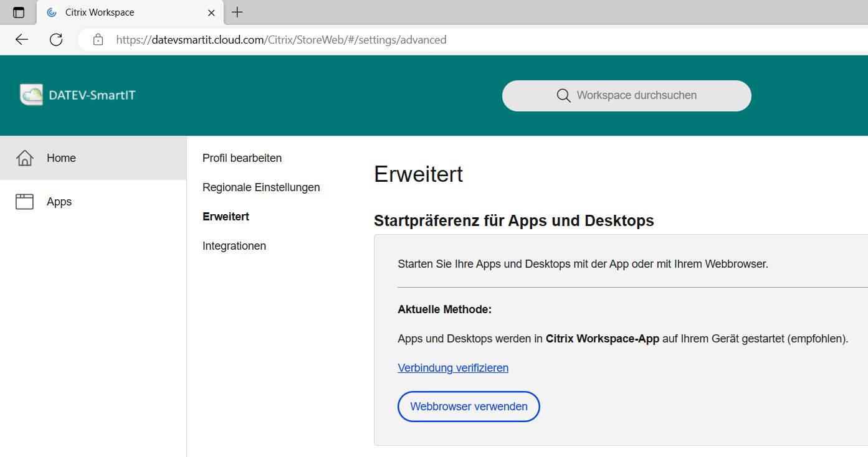Open 'Regionale Einstellungen' settings section

click(261, 187)
